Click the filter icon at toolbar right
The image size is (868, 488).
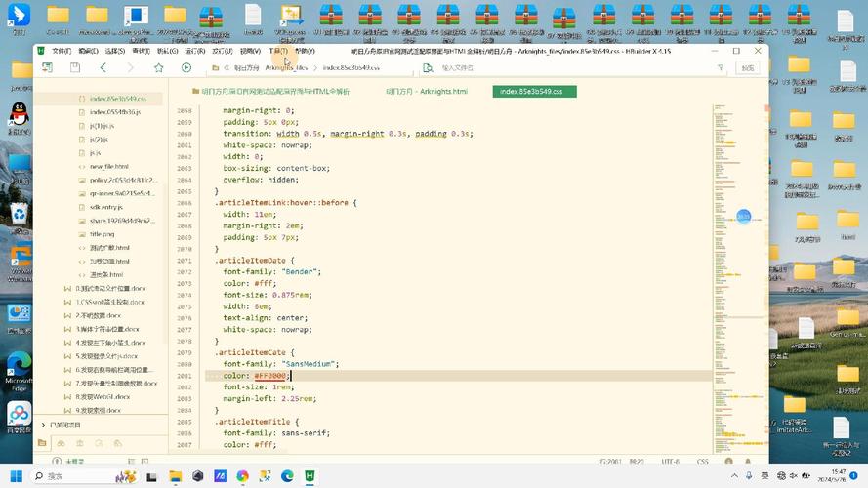pyautogui.click(x=719, y=68)
